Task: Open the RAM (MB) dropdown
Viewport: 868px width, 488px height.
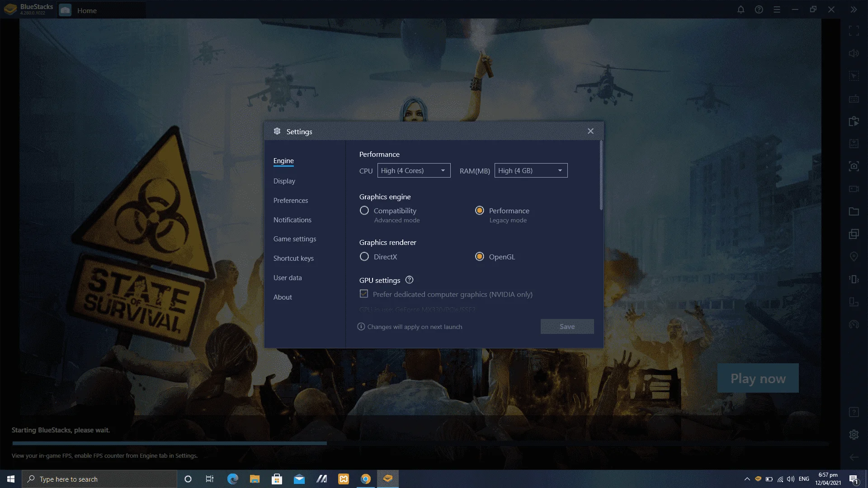Action: (531, 170)
